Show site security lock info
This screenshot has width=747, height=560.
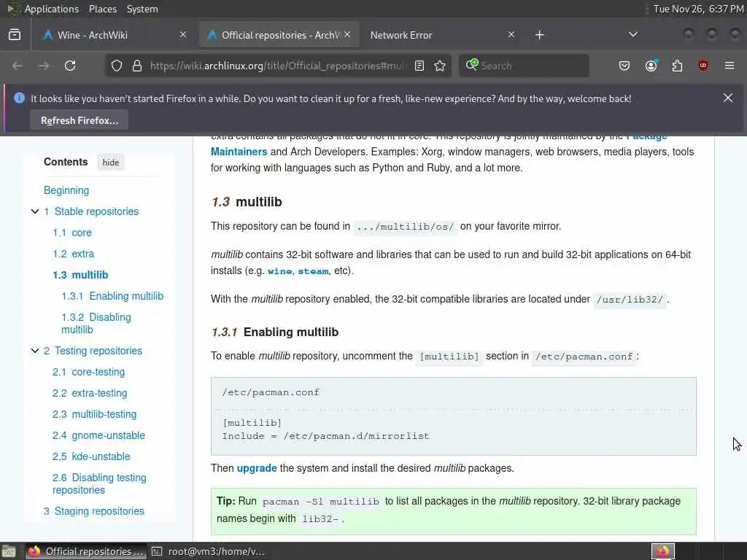[x=137, y=66]
